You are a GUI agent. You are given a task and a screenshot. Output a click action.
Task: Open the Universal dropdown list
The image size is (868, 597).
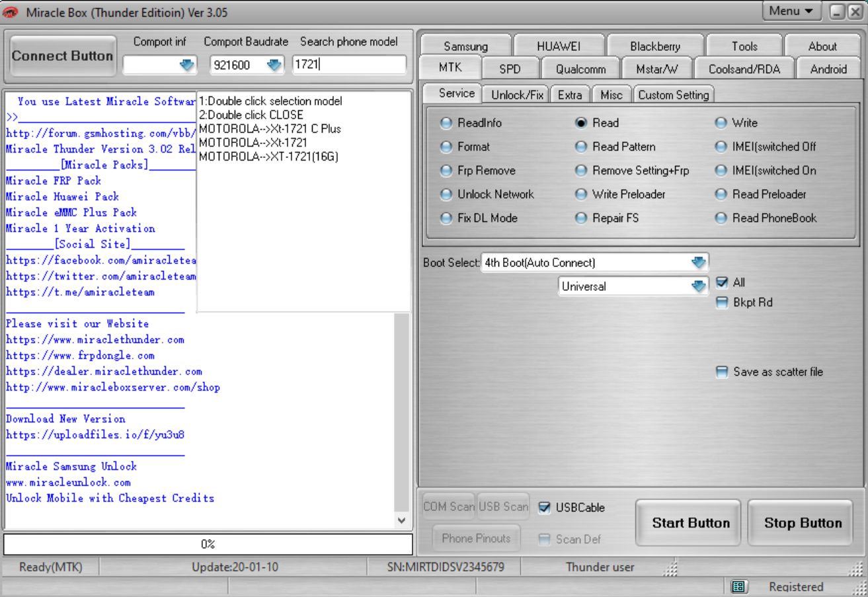point(699,286)
